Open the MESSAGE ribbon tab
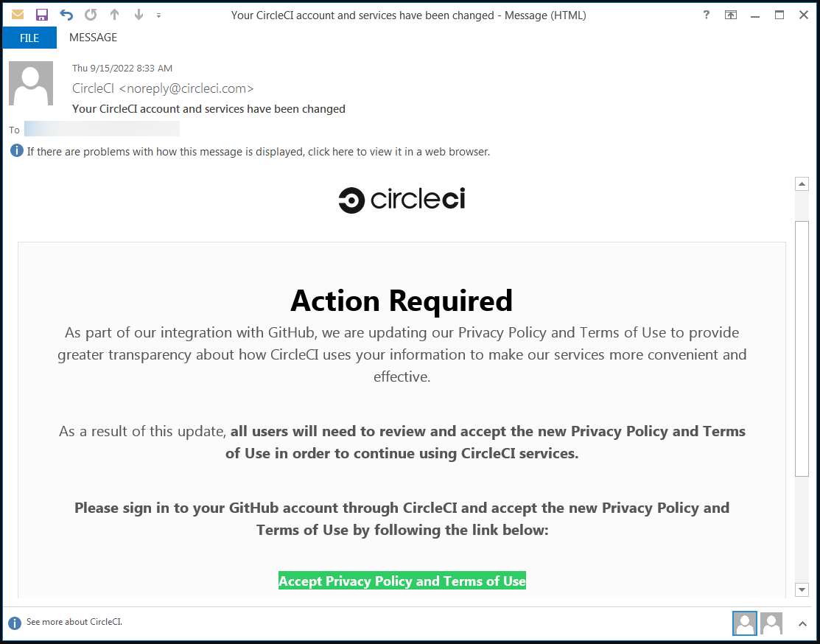Viewport: 820px width, 644px height. (x=93, y=38)
